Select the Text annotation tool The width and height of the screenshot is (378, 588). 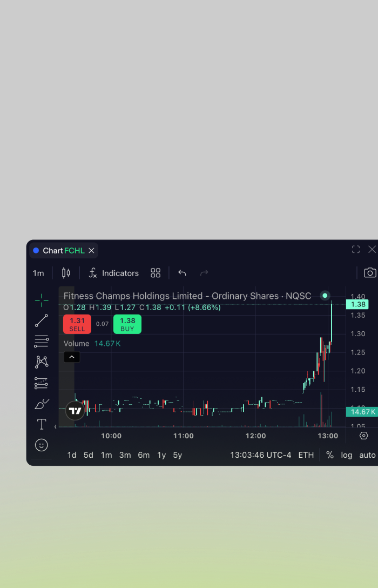[42, 424]
